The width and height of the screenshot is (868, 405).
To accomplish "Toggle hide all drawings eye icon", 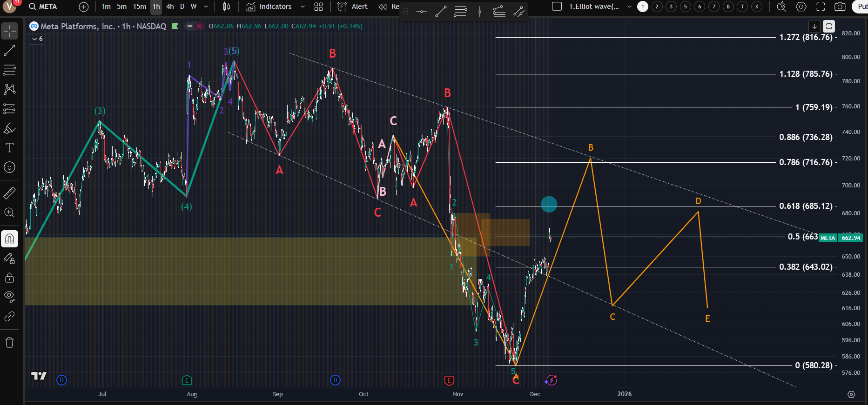I will (9, 296).
